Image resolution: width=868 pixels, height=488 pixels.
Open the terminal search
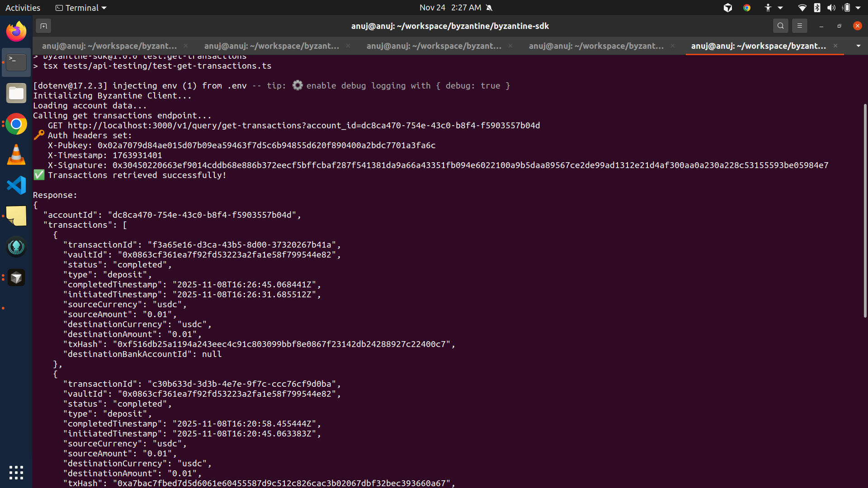pyautogui.click(x=780, y=26)
